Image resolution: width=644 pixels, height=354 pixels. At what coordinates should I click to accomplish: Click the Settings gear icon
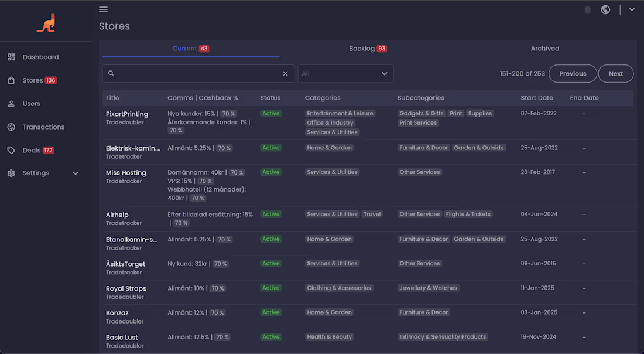coord(11,173)
